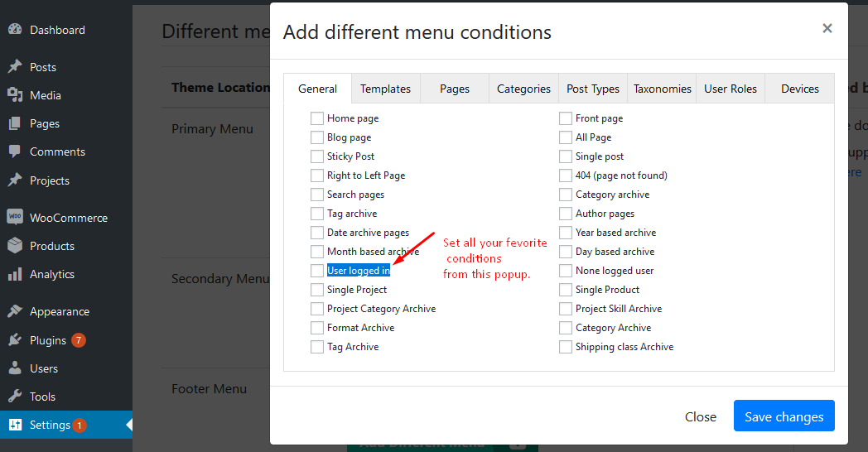Click the Footer Menu row text

tap(210, 389)
